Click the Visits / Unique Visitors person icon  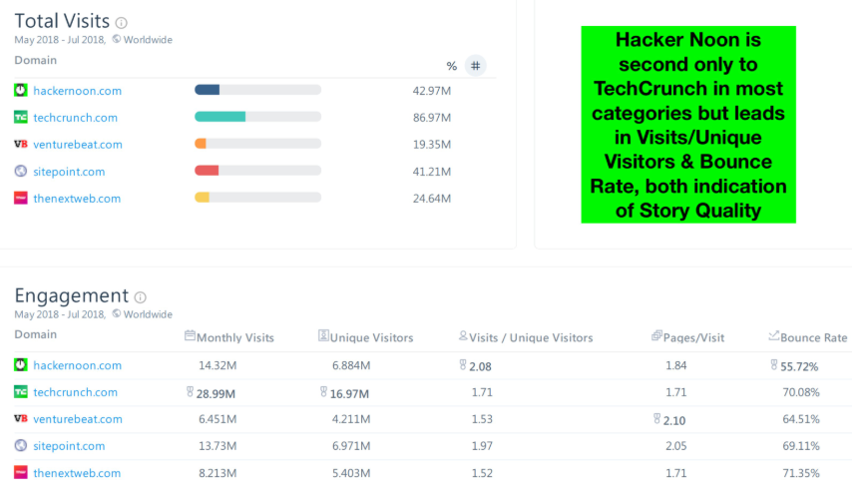point(463,335)
